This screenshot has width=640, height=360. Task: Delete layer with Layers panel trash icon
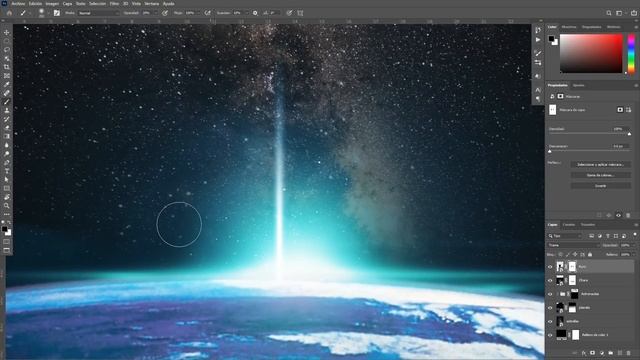tap(629, 353)
